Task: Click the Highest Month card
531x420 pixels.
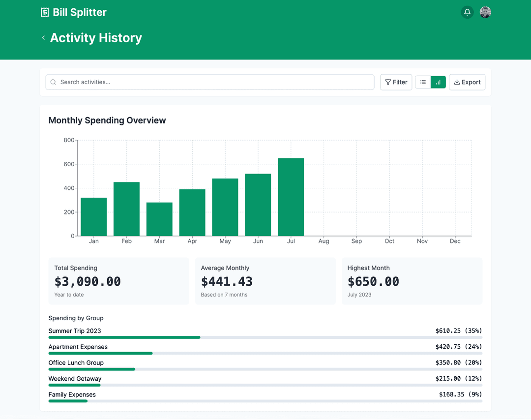Action: 412,281
